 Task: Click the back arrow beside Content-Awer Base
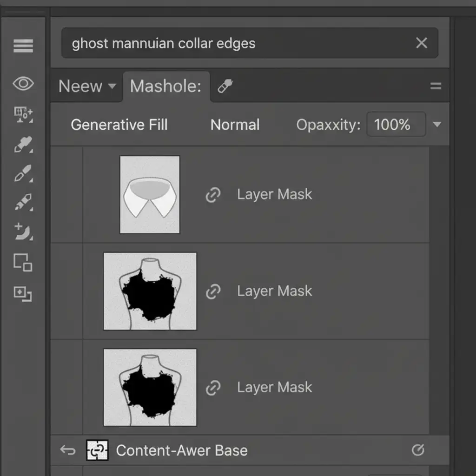[67, 450]
